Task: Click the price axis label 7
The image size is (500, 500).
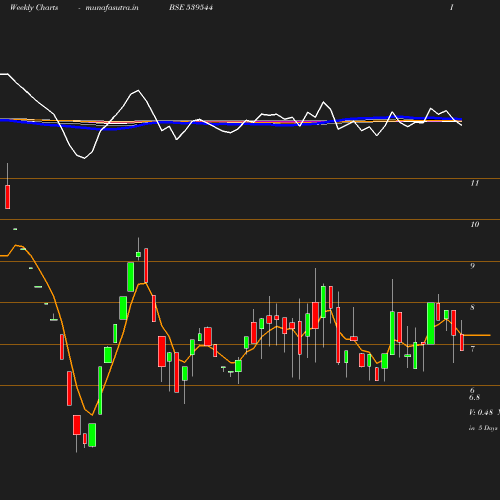Action: click(472, 349)
